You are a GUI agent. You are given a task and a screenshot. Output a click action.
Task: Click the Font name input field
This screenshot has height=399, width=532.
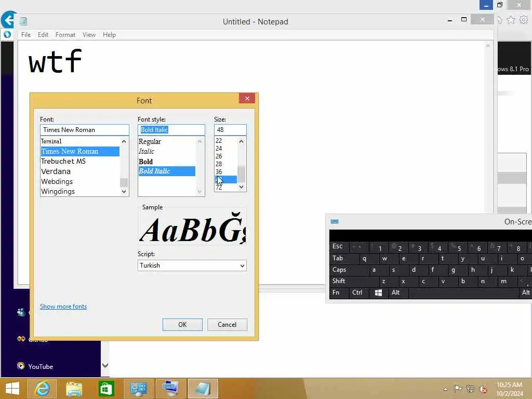[85, 129]
